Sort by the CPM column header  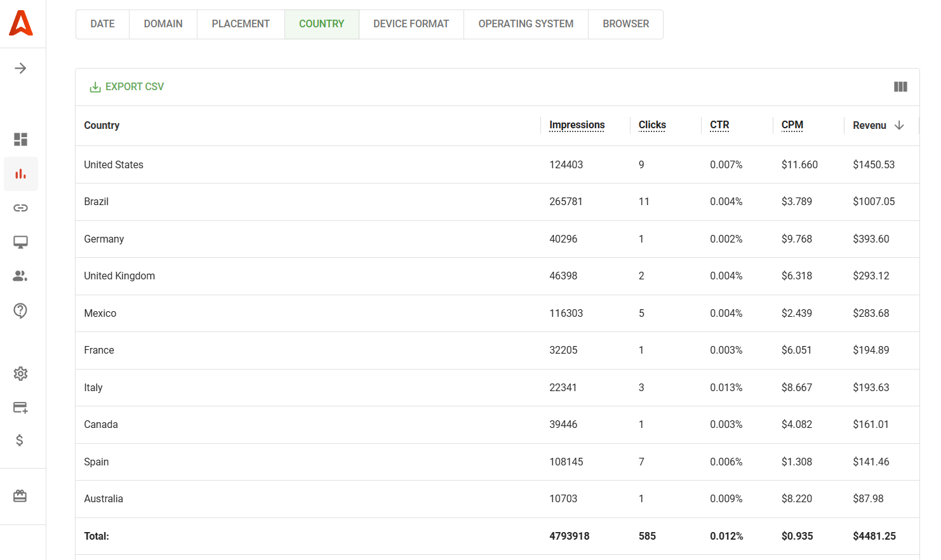tap(792, 125)
